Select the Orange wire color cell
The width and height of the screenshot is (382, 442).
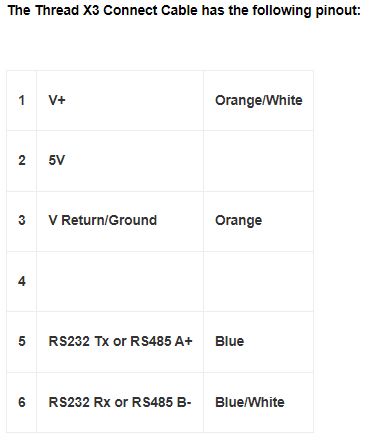pyautogui.click(x=258, y=221)
